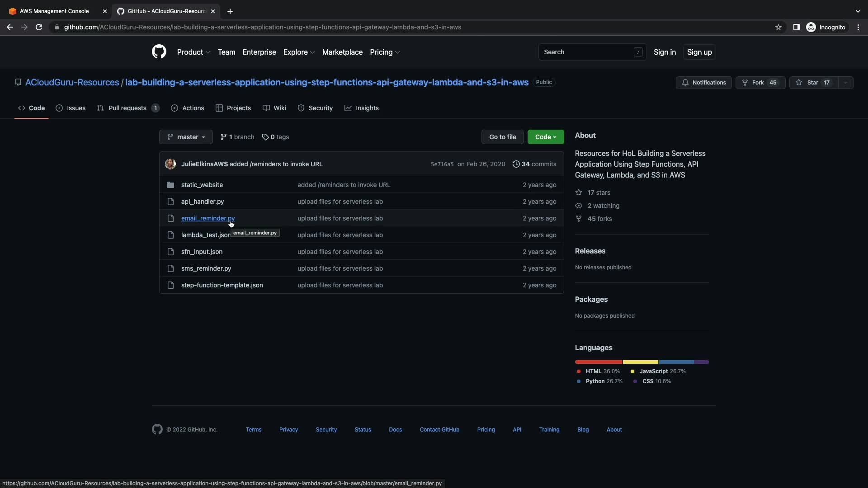The height and width of the screenshot is (488, 868).
Task: Open the 34 commits history link
Action: click(534, 164)
